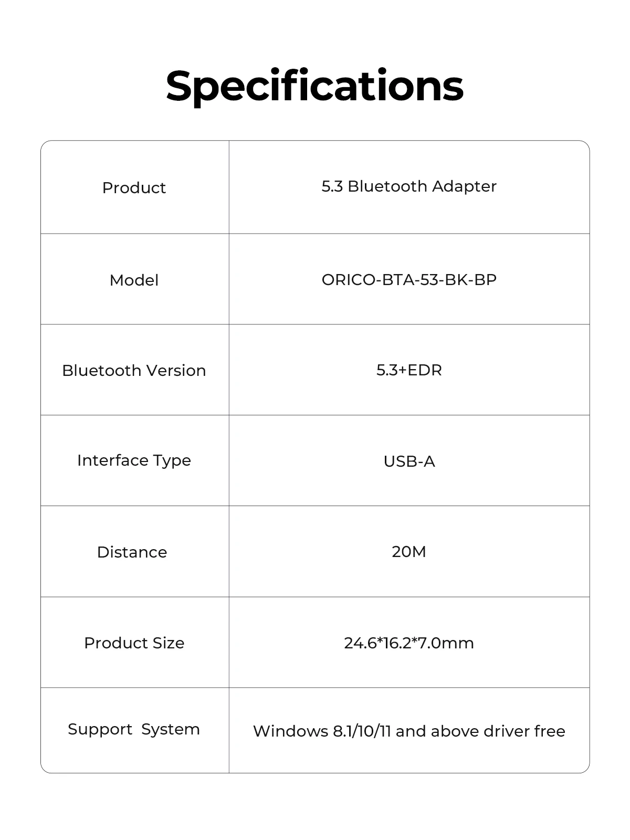Click the Support System label
The height and width of the screenshot is (840, 630).
[134, 729]
